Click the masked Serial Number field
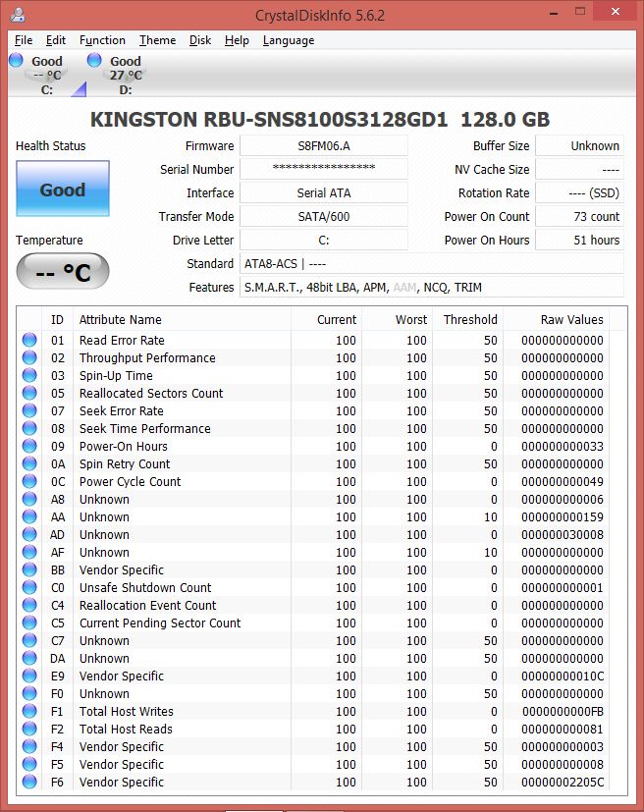This screenshot has width=644, height=812. coord(324,169)
